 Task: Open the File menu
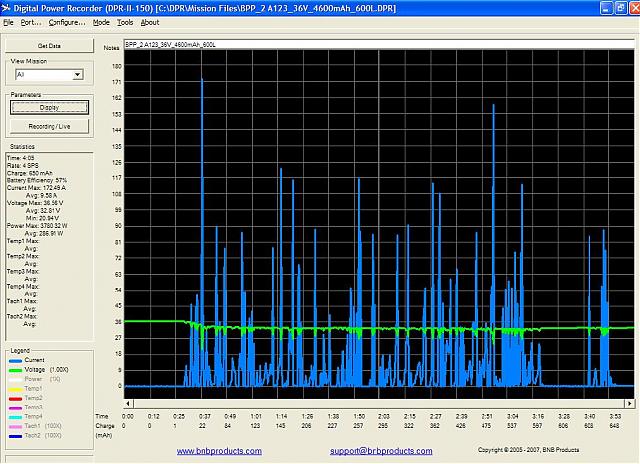pos(8,22)
